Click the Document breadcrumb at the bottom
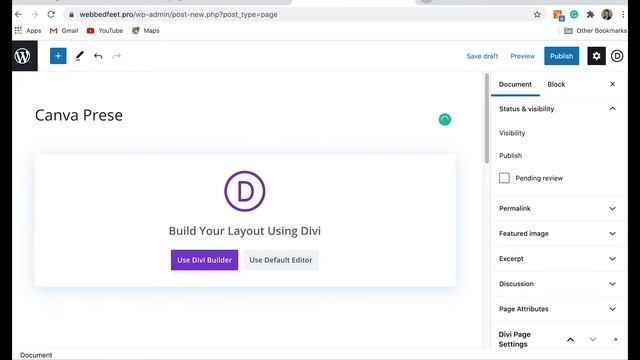 point(36,355)
